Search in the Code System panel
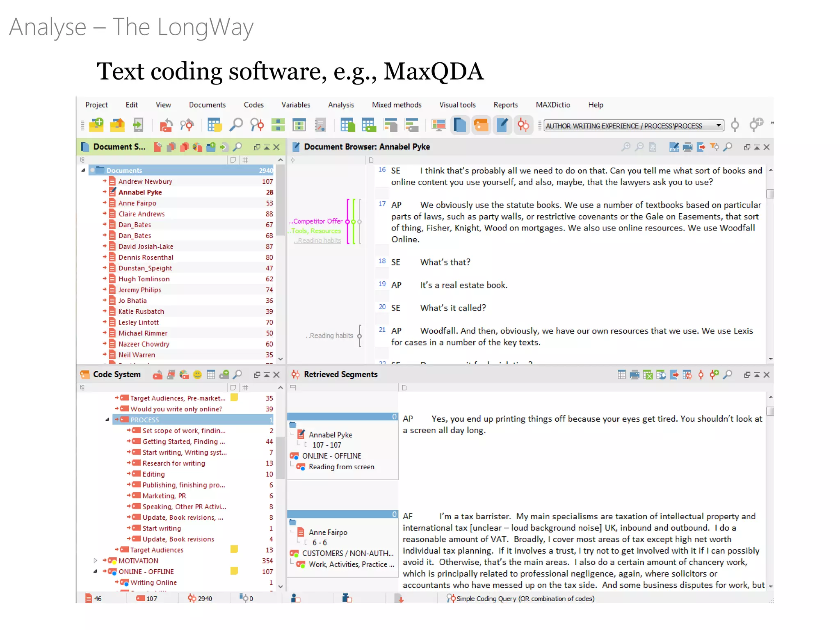840x630 pixels. (x=237, y=374)
